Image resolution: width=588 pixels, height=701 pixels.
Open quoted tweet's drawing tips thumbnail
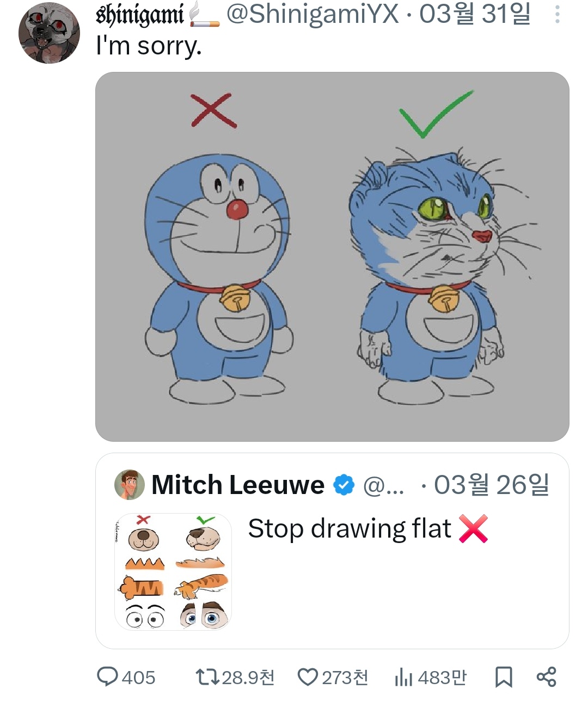173,571
